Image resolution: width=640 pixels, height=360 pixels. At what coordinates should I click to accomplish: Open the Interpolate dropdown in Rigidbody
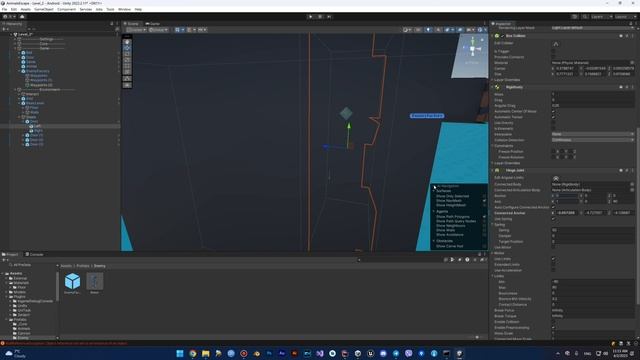pyautogui.click(x=593, y=134)
